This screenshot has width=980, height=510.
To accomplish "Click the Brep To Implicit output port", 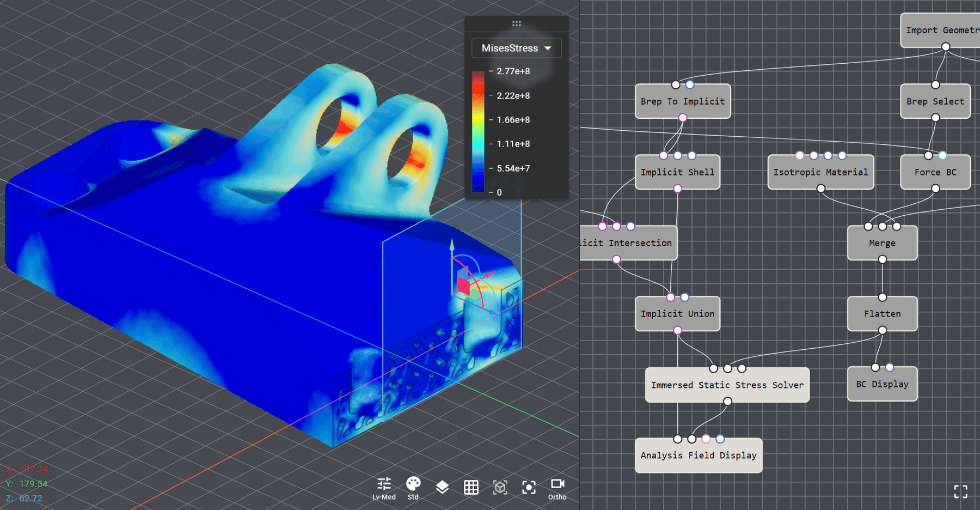I will pos(683,118).
